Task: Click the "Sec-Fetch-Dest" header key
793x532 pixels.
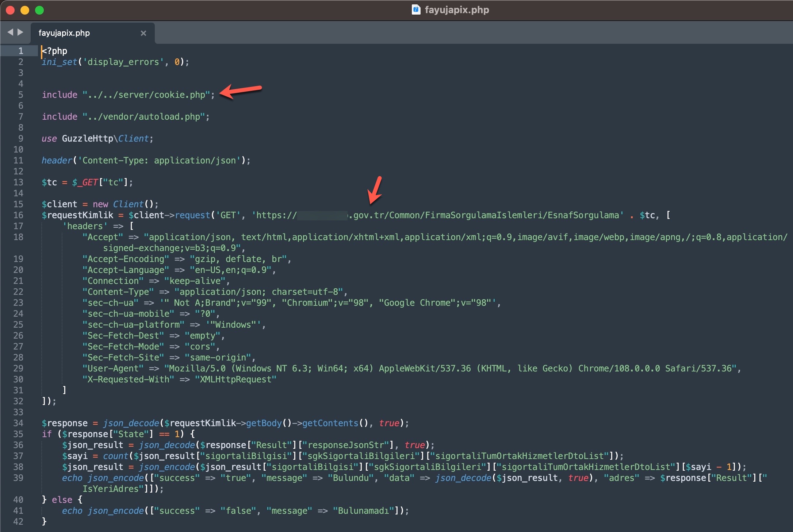Action: (123, 335)
